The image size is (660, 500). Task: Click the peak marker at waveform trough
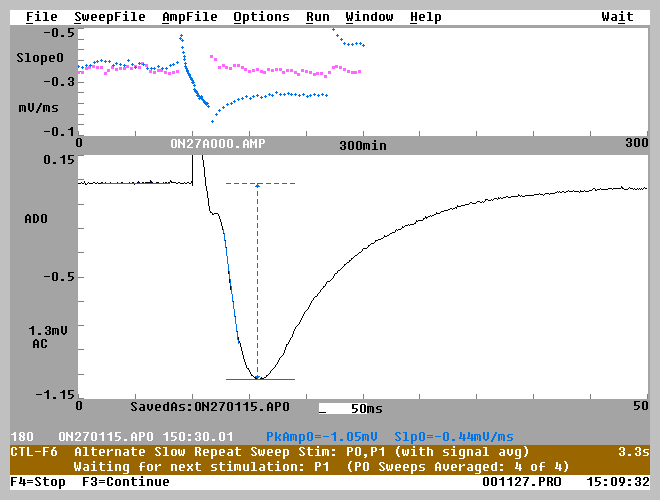tap(259, 378)
